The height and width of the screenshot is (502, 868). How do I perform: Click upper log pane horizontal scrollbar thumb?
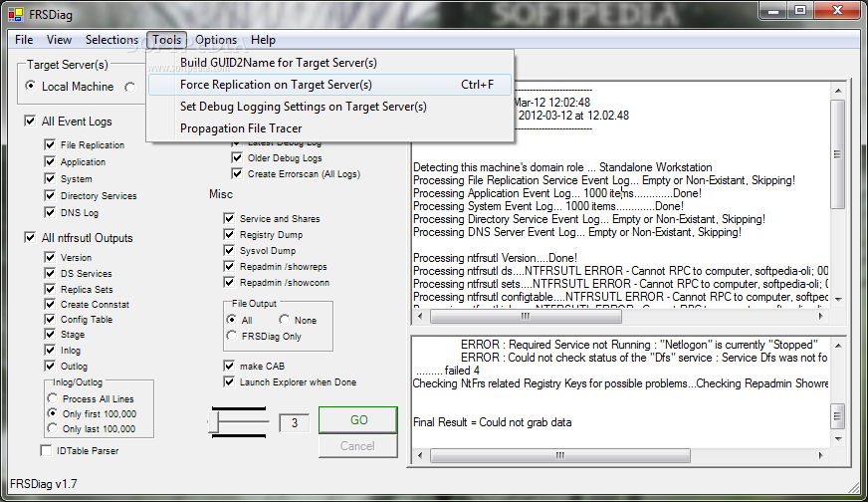(x=526, y=316)
